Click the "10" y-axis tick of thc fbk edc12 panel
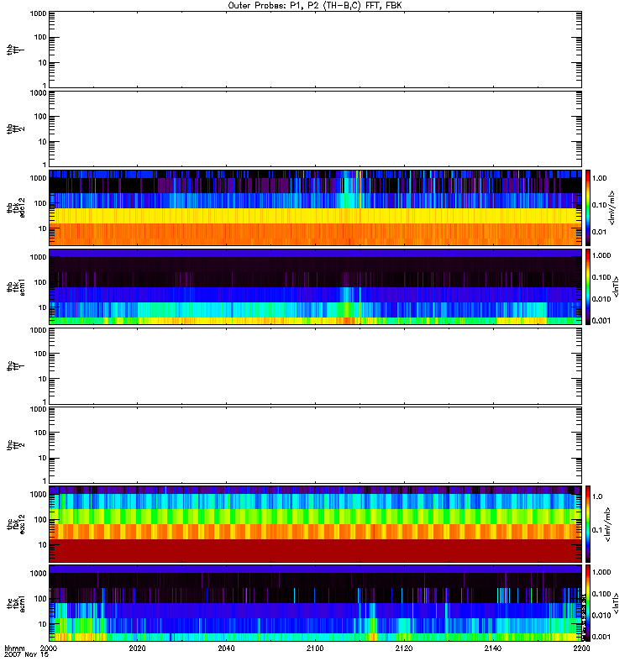Screen dimensions: 630x672 pyautogui.click(x=43, y=545)
